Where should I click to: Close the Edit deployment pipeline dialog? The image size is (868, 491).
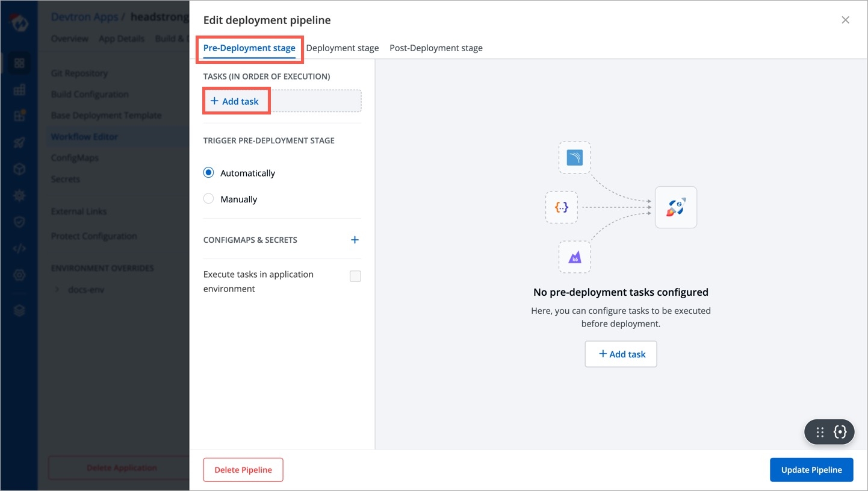845,20
